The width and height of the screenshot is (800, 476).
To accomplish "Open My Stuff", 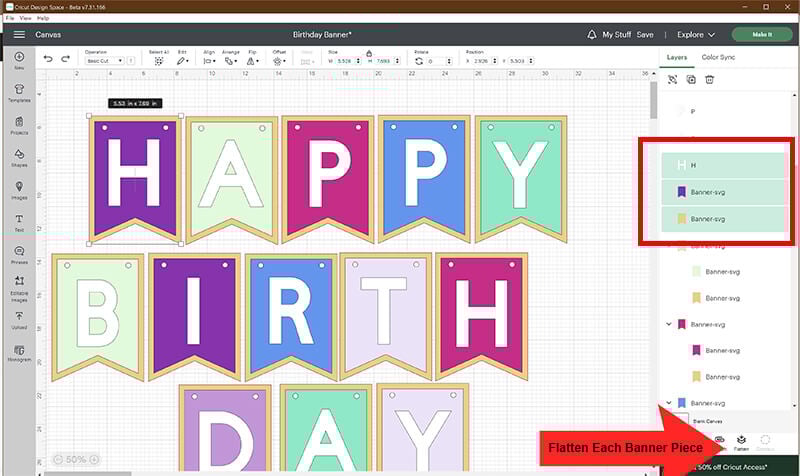I will pyautogui.click(x=616, y=35).
